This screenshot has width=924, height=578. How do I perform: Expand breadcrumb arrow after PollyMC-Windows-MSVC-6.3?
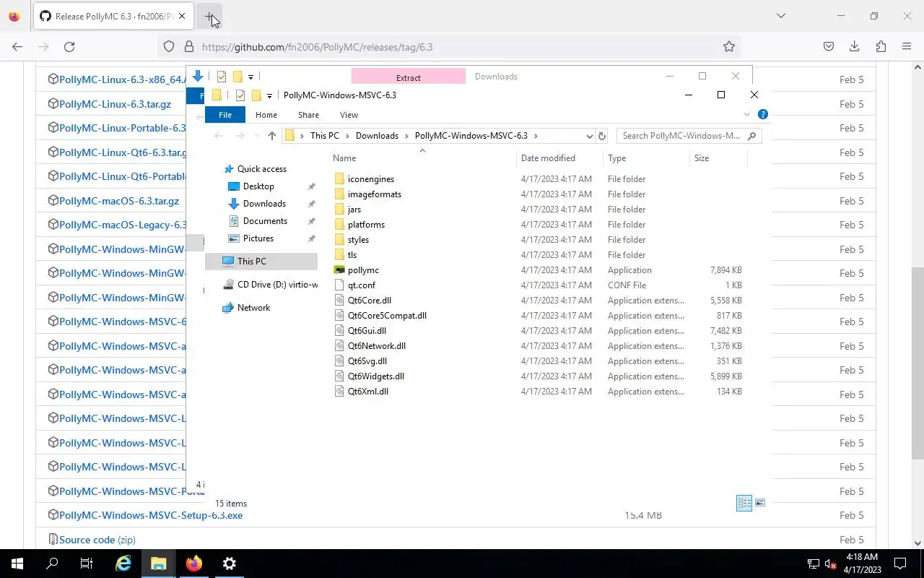tap(536, 136)
